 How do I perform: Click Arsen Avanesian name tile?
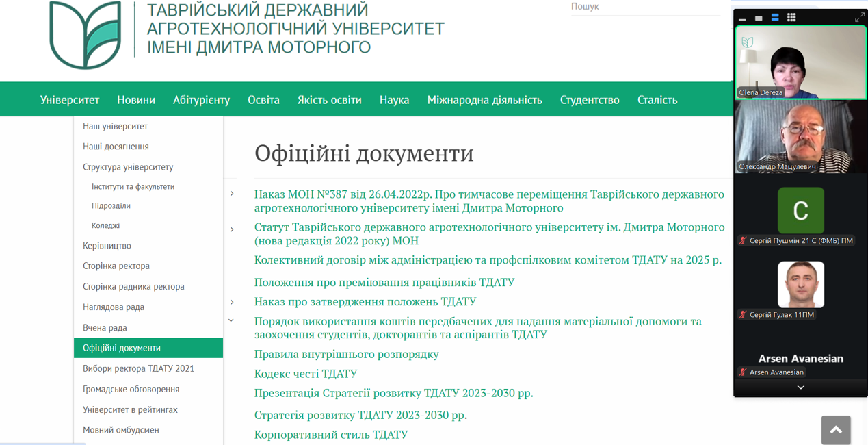click(x=800, y=359)
